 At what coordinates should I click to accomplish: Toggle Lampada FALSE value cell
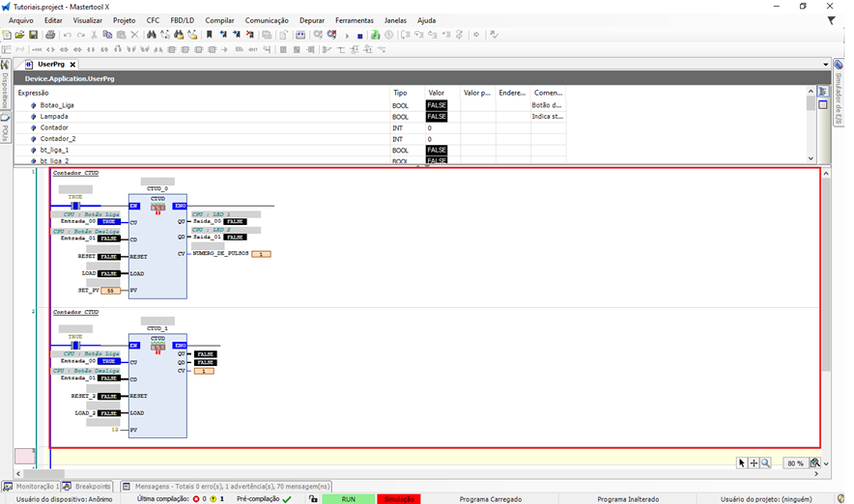click(x=437, y=117)
